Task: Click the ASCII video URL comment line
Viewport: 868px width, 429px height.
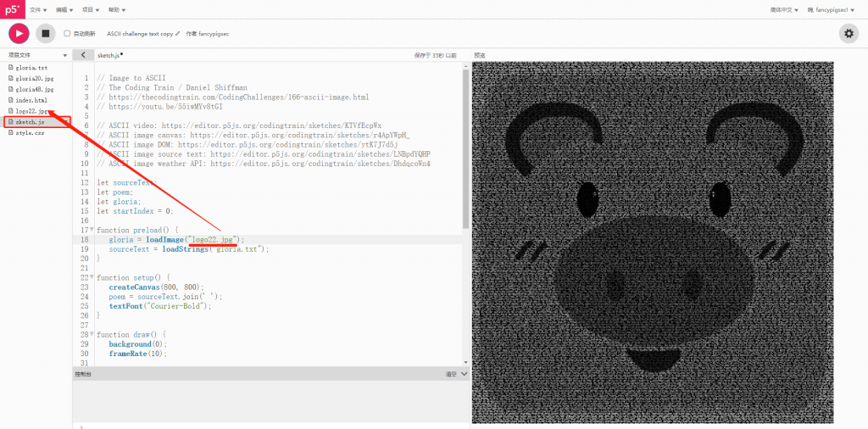Action: click(238, 125)
